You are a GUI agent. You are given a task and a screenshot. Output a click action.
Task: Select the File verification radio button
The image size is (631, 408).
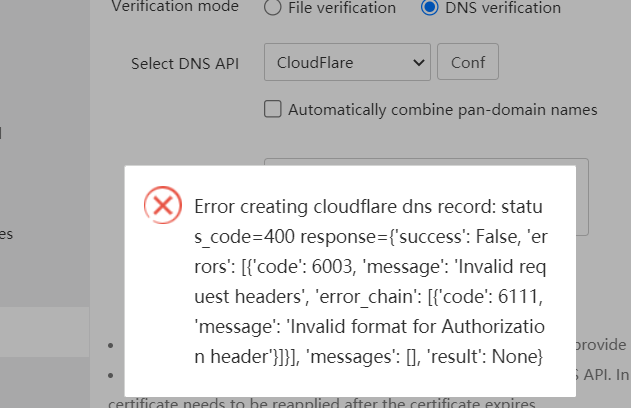tap(273, 7)
